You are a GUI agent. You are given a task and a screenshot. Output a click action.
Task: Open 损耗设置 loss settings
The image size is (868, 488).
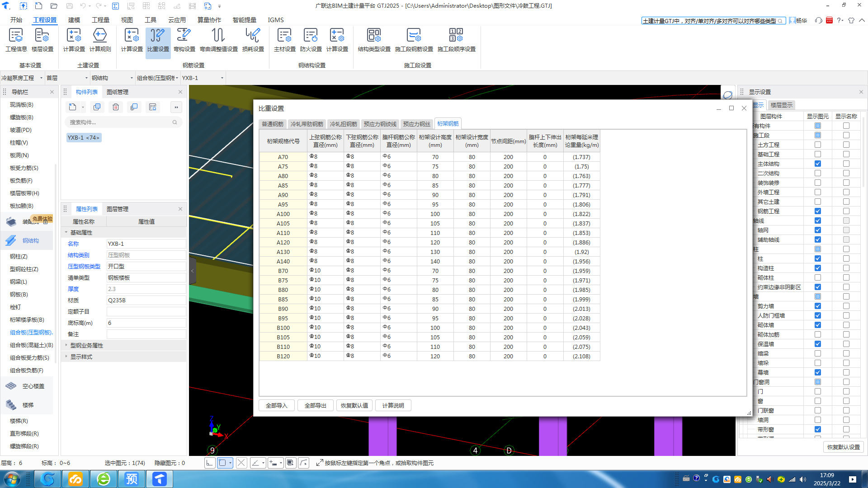[x=253, y=40]
